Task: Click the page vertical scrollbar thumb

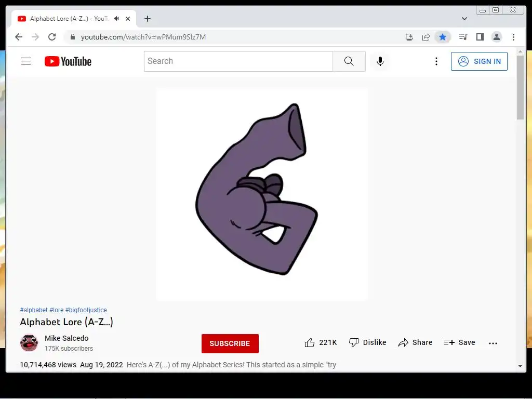Action: (520, 87)
